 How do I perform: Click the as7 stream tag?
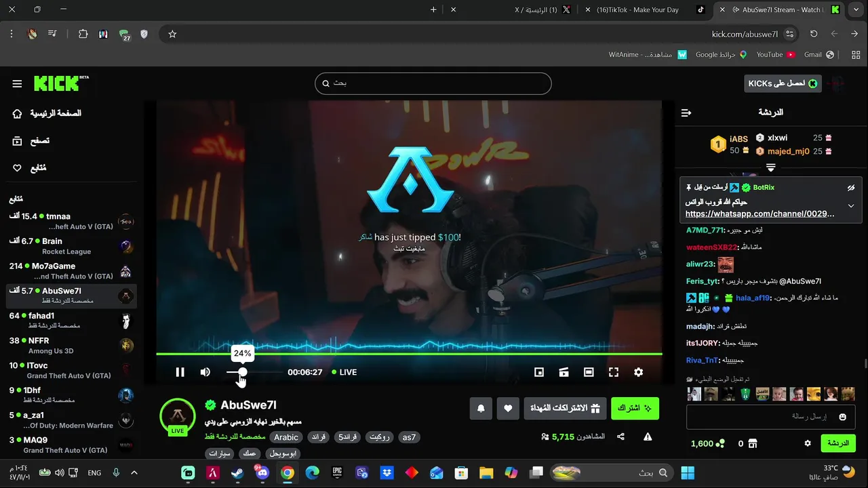tap(409, 437)
